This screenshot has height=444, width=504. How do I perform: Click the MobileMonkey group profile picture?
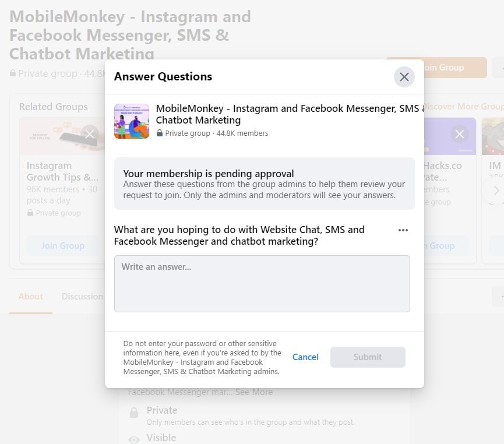click(x=131, y=121)
